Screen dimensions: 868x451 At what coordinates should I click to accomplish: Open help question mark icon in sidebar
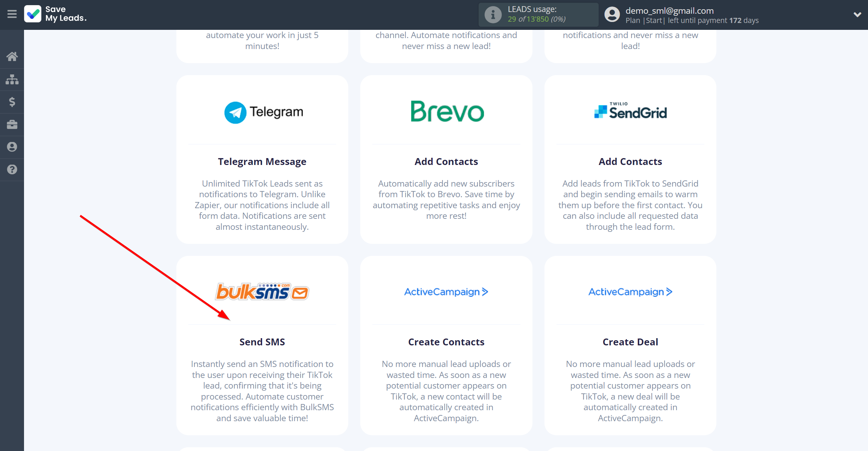pos(12,169)
